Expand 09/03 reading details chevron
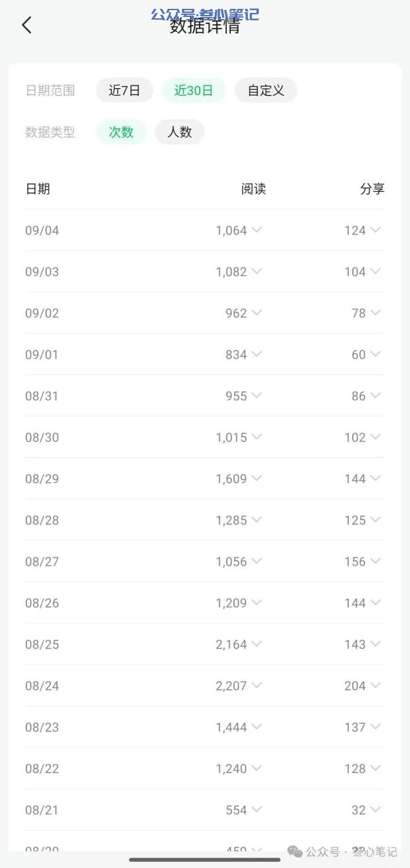 click(257, 271)
